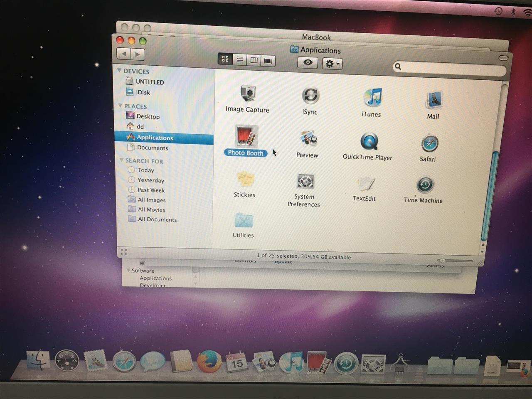The image size is (532, 399).
Task: Open iChat bubble icon in the Dock
Action: point(153,361)
